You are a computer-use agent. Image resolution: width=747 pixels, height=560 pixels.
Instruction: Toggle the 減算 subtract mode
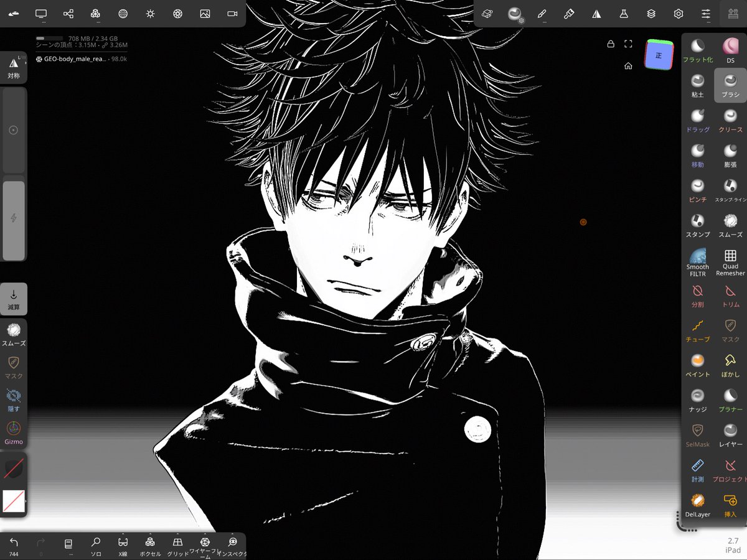click(x=14, y=299)
